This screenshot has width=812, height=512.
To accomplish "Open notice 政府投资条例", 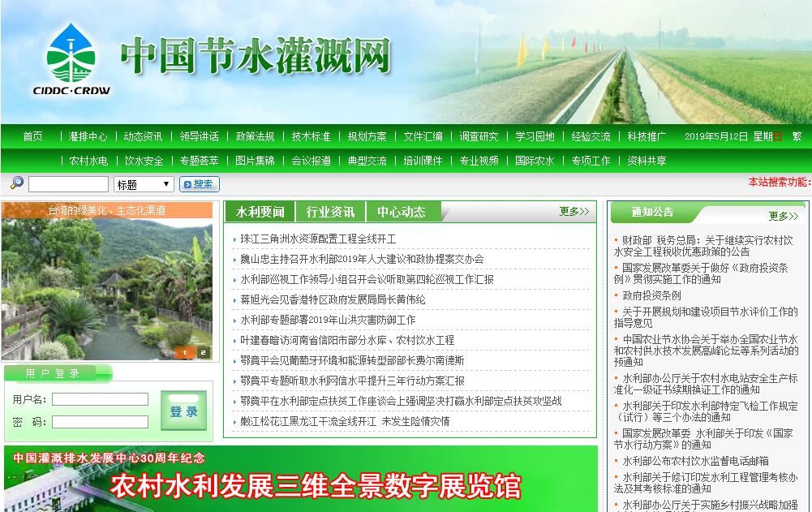I will click(651, 295).
